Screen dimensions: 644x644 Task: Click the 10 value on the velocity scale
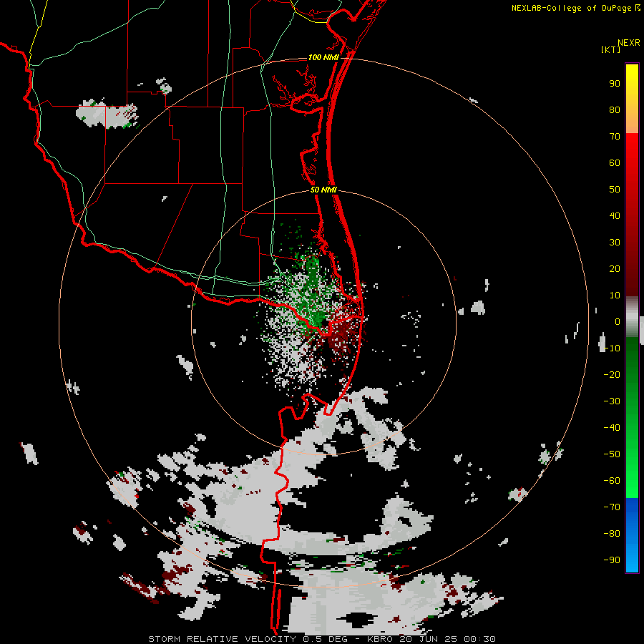click(615, 296)
